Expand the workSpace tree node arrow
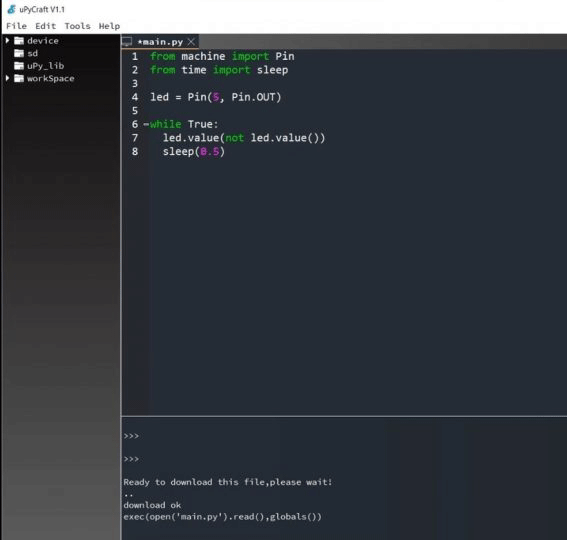 click(7, 78)
